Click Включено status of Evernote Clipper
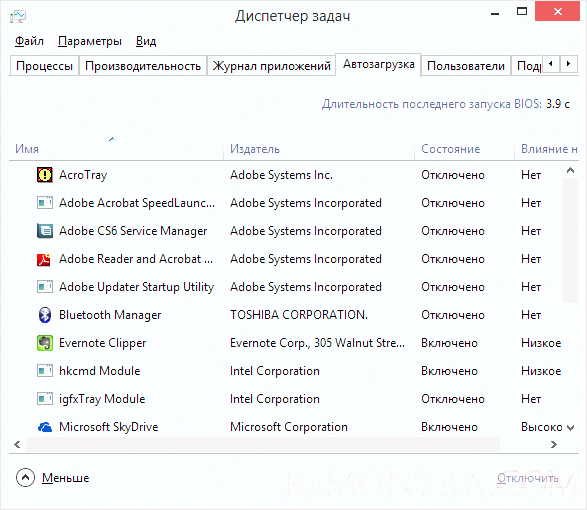 tap(449, 343)
